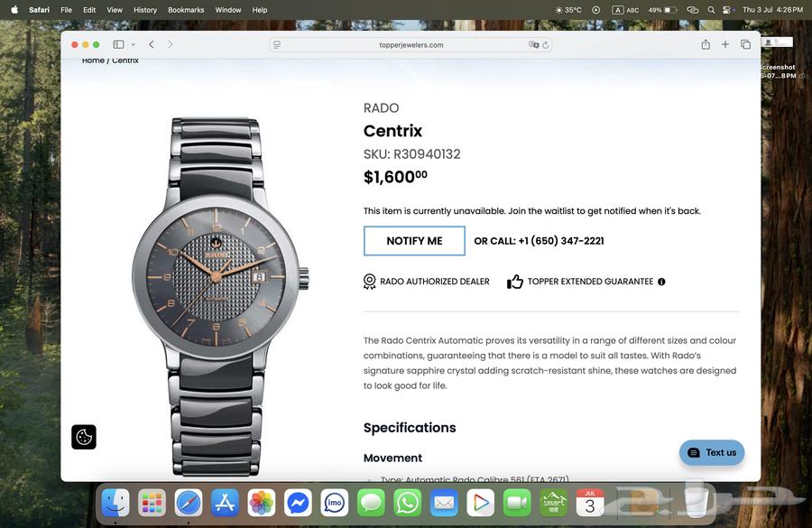Open the translate icon in address bar
The width and height of the screenshot is (812, 528).
[x=533, y=45]
